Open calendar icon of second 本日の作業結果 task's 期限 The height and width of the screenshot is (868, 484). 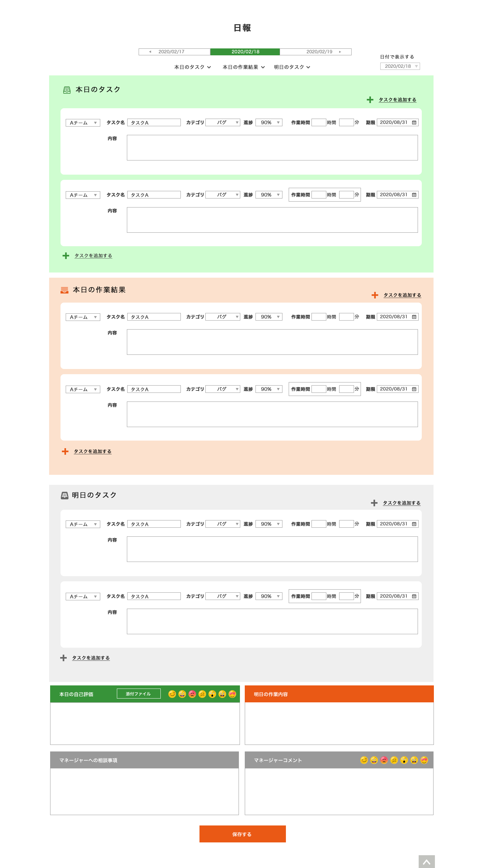tap(414, 389)
